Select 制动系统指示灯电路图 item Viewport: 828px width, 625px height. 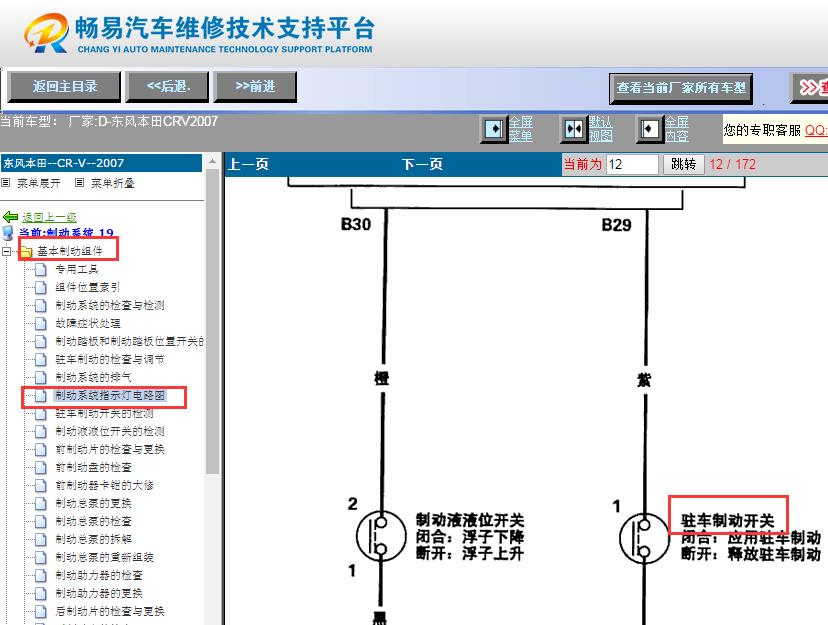coord(110,395)
